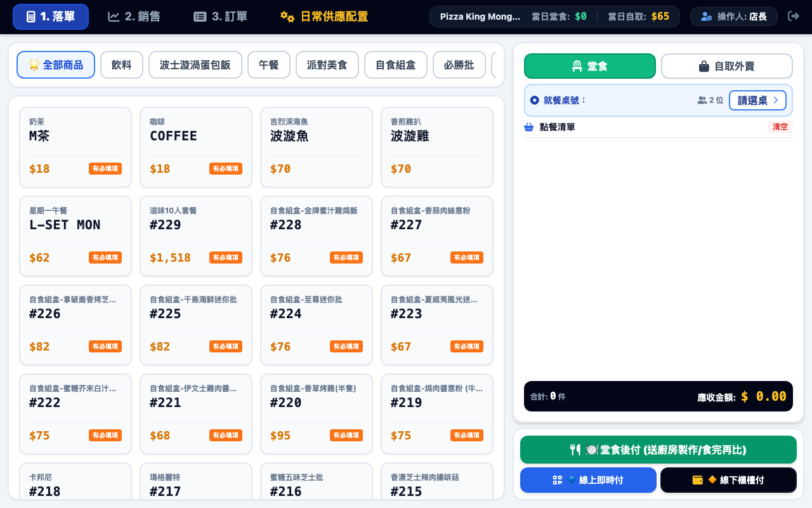Submit order with 堂食後付 button

point(658,450)
